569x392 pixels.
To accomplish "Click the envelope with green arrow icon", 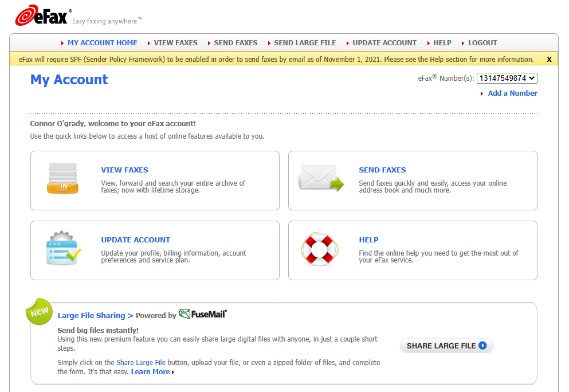I will click(x=320, y=178).
